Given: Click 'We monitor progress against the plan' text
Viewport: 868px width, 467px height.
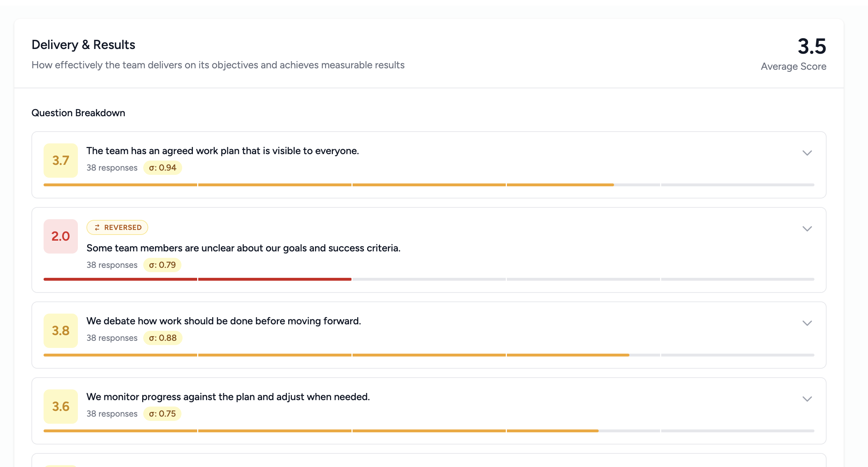Looking at the screenshot, I should [x=228, y=397].
